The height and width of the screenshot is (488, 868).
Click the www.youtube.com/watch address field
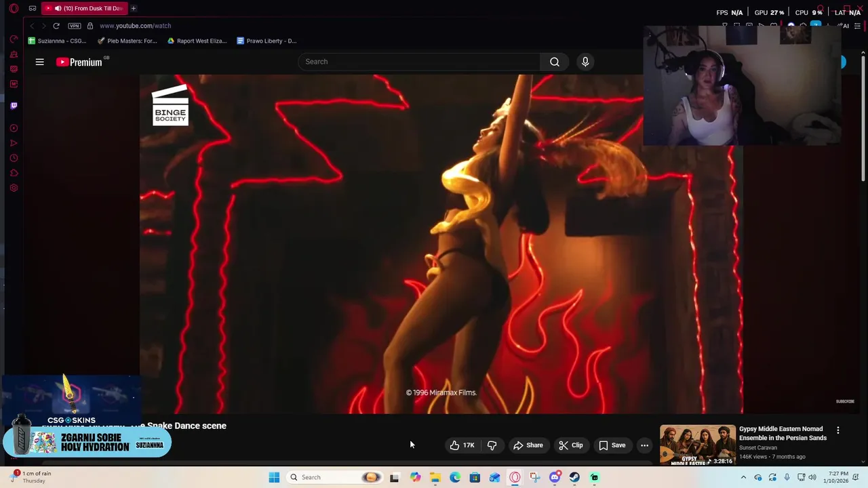135,26
